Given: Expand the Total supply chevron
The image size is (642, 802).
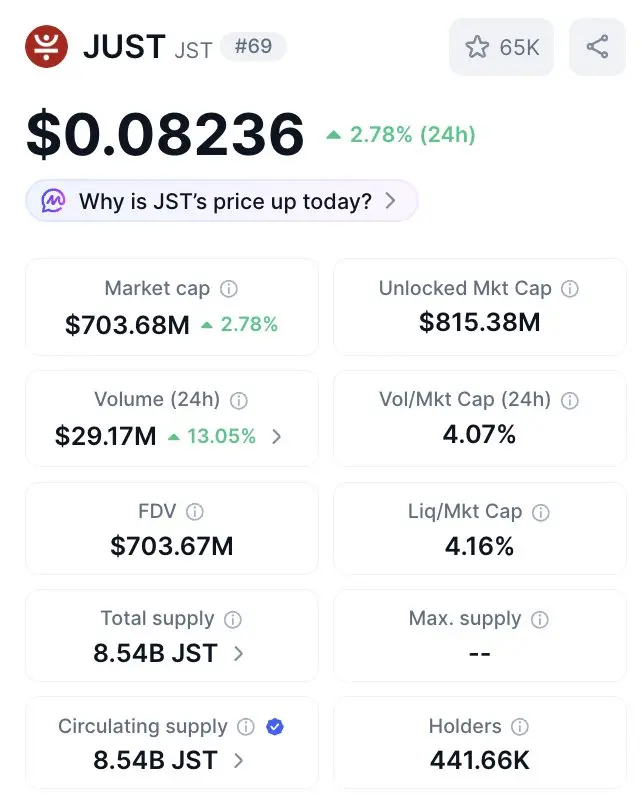Looking at the screenshot, I should (238, 654).
